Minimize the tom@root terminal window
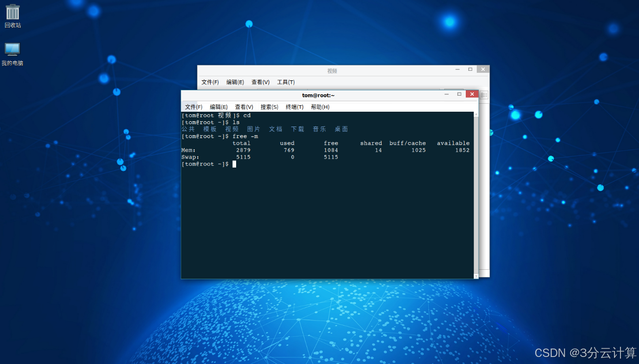The height and width of the screenshot is (364, 639). point(447,94)
